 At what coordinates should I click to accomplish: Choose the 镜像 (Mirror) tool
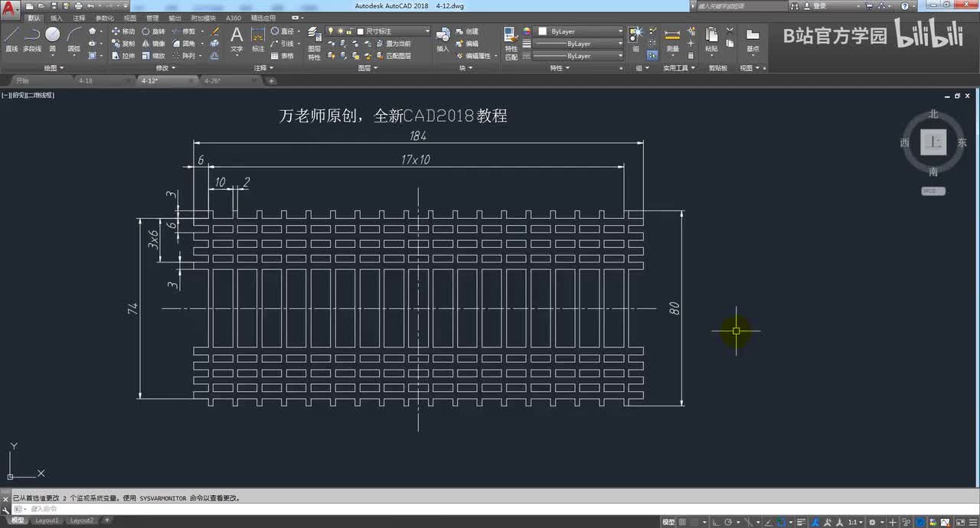point(153,44)
